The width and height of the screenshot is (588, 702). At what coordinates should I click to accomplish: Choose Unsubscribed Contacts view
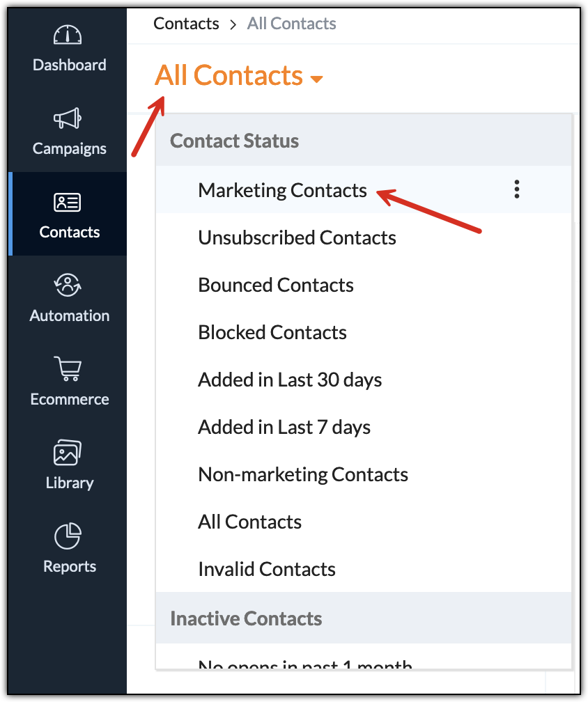[x=297, y=237]
